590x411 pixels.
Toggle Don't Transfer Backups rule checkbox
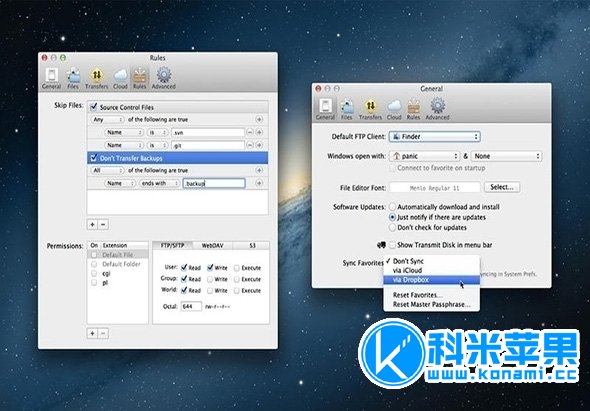point(94,158)
